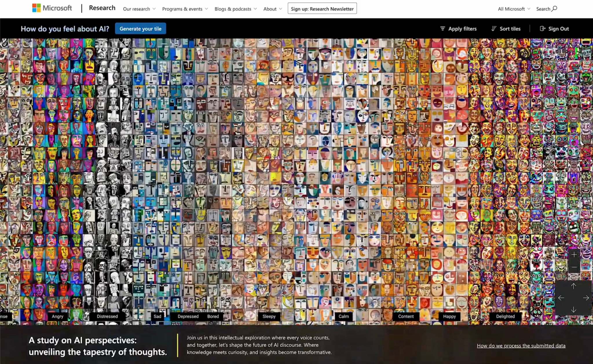Click the Apply filters icon
This screenshot has height=364, width=593.
pos(443,28)
